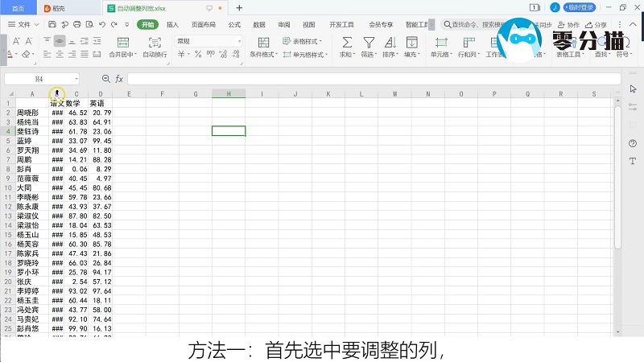644x362 pixels.
Task: Click the column H header
Action: point(229,94)
